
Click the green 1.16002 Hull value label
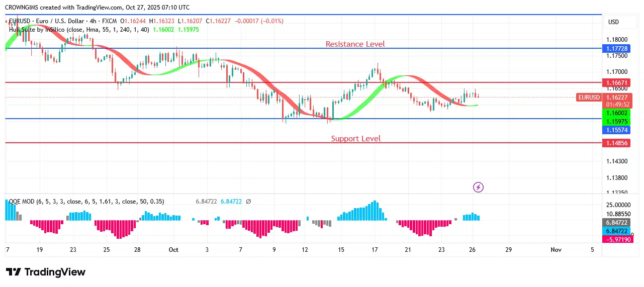[618, 114]
